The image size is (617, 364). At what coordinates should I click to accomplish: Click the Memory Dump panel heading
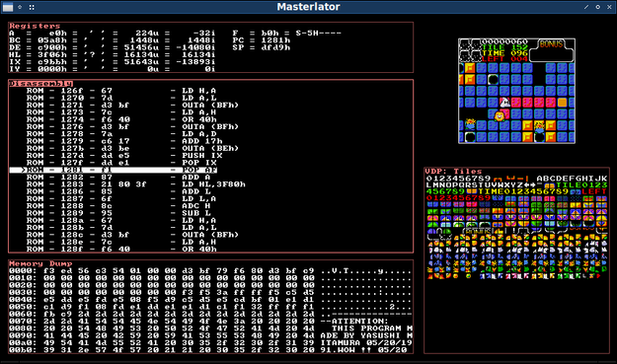click(40, 263)
